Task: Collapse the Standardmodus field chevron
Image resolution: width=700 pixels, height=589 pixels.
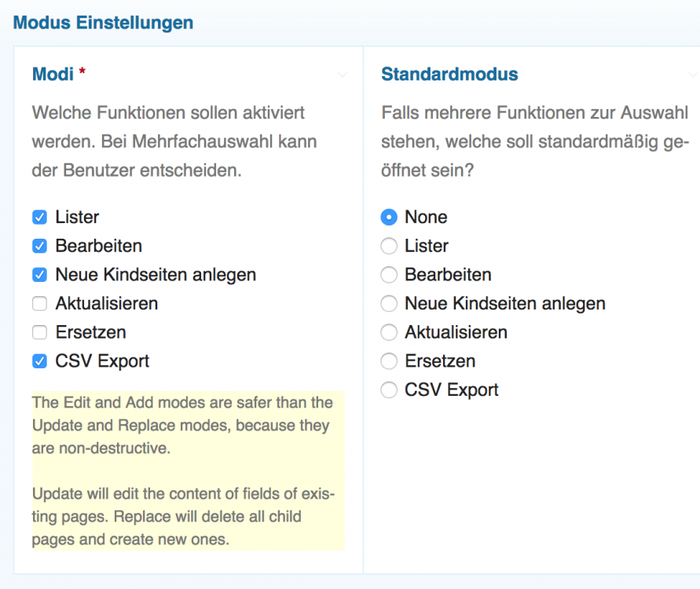Action: click(x=691, y=75)
